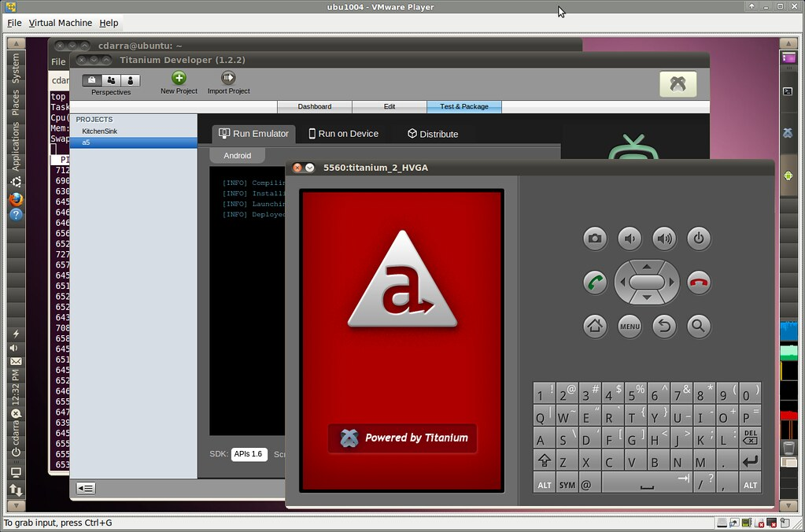Open the Distribute tab
The height and width of the screenshot is (532, 805).
pyautogui.click(x=433, y=134)
